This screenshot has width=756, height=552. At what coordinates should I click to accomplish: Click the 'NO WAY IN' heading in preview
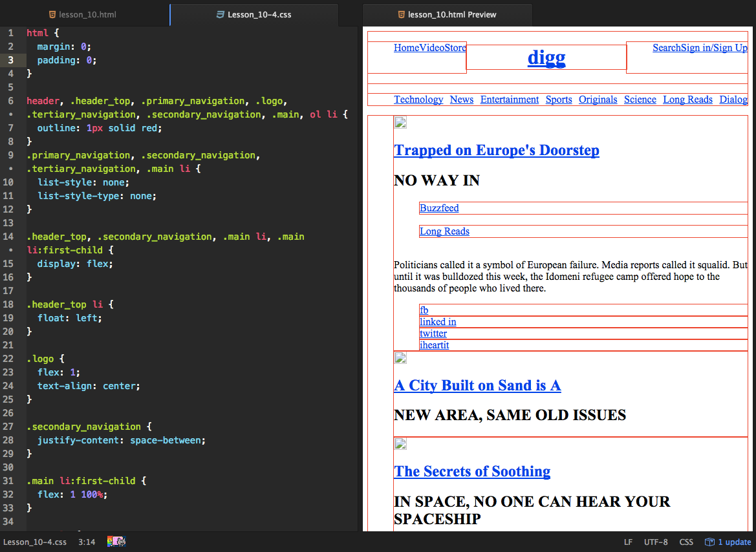coord(437,180)
